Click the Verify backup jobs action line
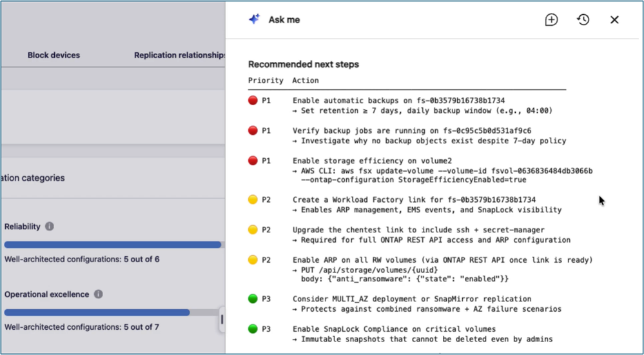The width and height of the screenshot is (644, 355). 412,131
